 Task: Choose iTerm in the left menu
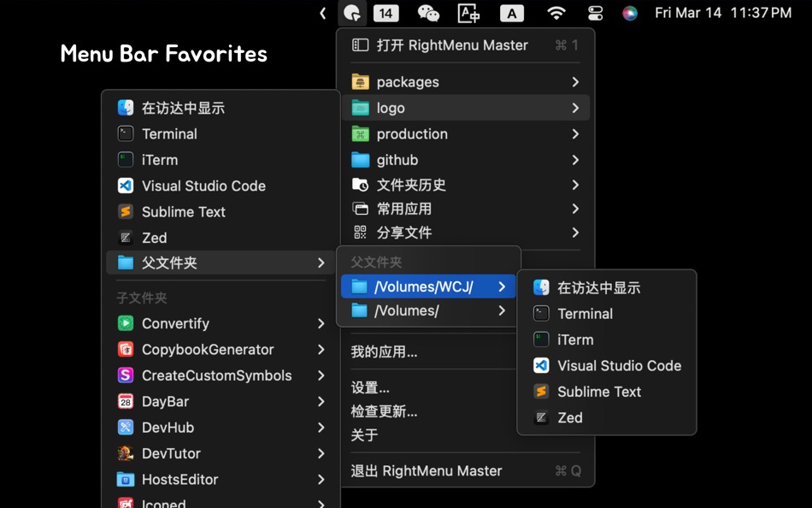221,160
